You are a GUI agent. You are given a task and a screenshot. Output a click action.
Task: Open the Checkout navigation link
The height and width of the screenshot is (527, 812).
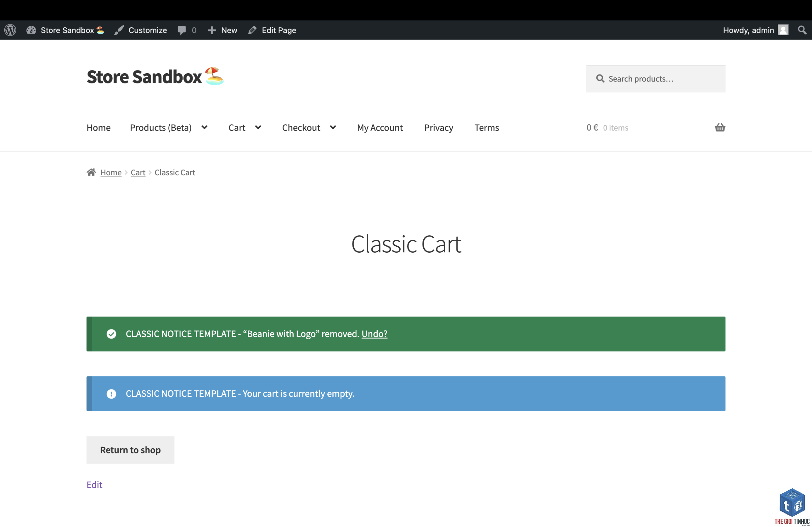301,127
